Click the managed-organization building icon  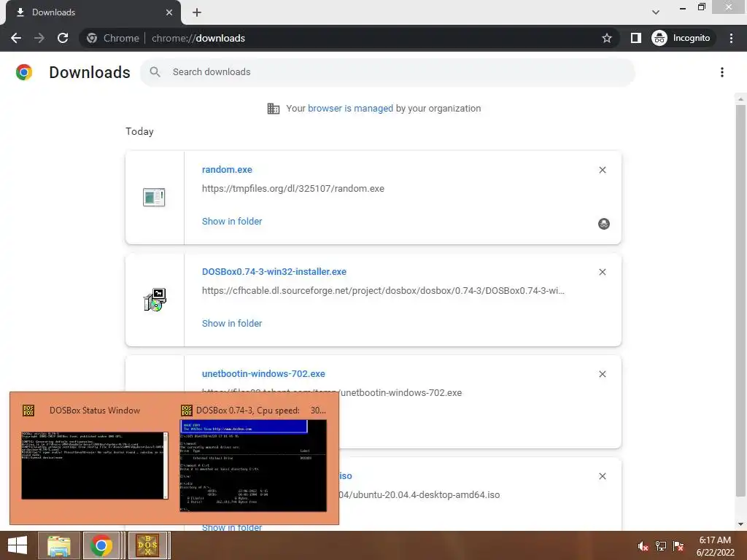(274, 109)
